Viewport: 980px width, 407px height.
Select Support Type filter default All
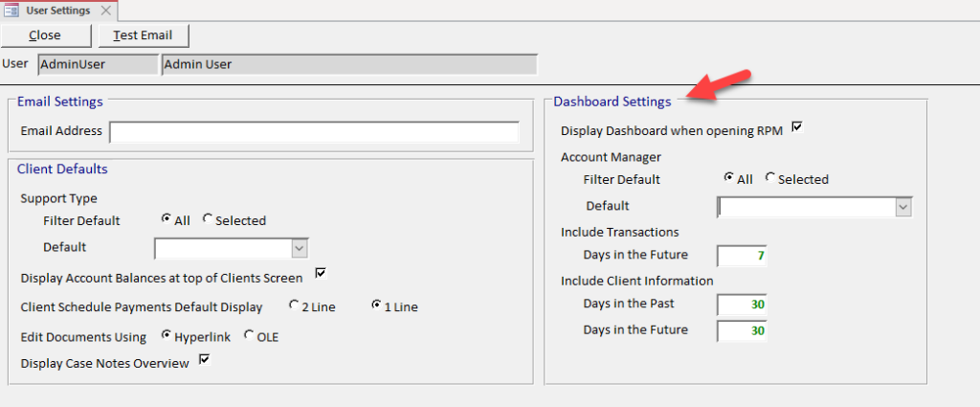167,218
